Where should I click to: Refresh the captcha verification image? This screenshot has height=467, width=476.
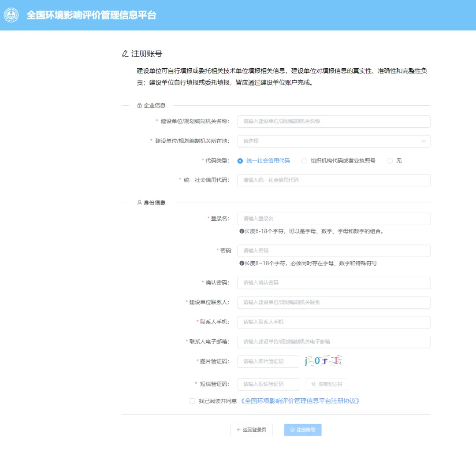(x=324, y=361)
